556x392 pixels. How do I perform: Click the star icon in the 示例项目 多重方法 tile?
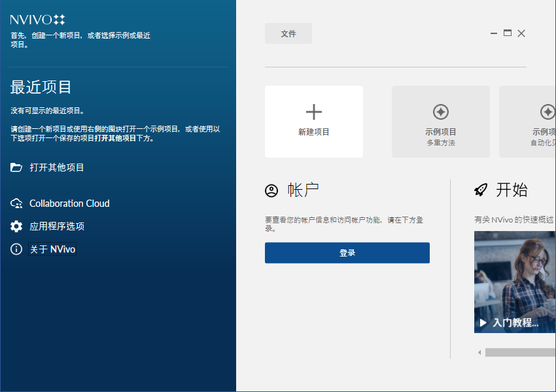point(441,112)
